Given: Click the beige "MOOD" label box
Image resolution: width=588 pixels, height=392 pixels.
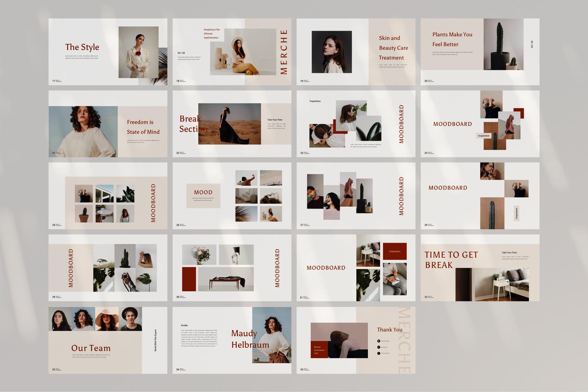Looking at the screenshot, I should (x=203, y=196).
